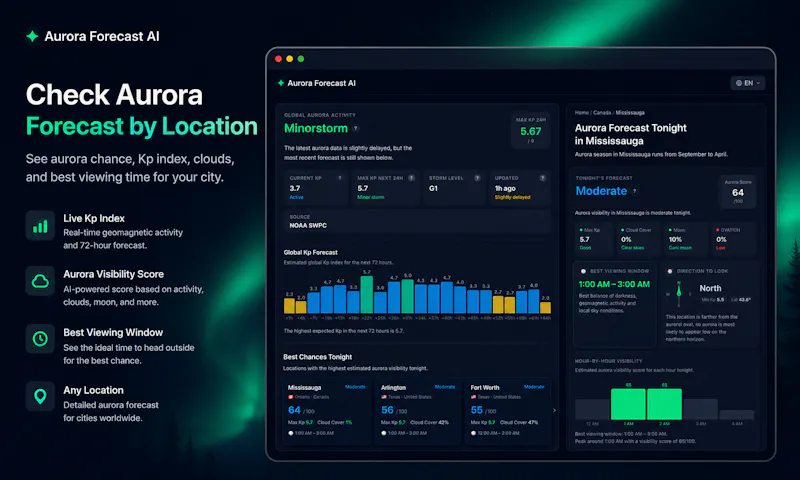Viewport: 800px width, 480px height.
Task: Open the Mississauga best chances card
Action: pyautogui.click(x=326, y=412)
